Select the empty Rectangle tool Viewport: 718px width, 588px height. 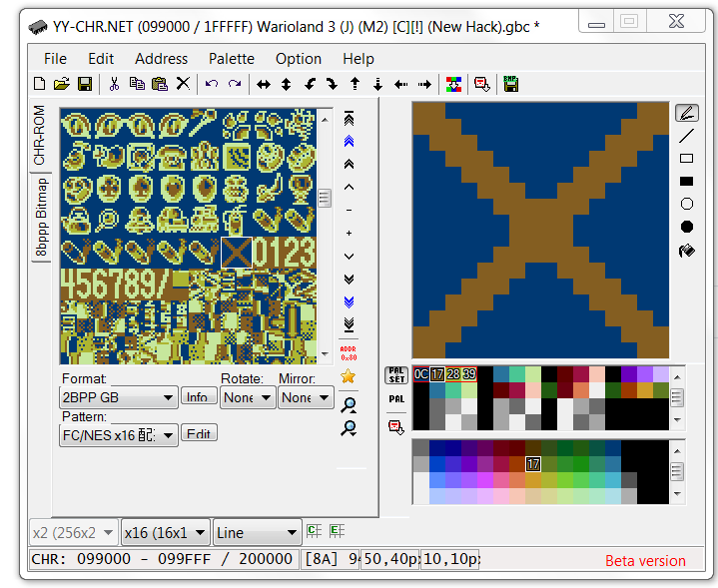(686, 159)
